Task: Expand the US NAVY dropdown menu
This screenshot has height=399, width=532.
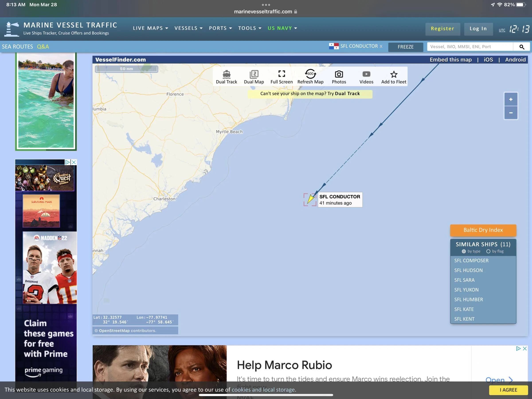Action: click(x=283, y=28)
